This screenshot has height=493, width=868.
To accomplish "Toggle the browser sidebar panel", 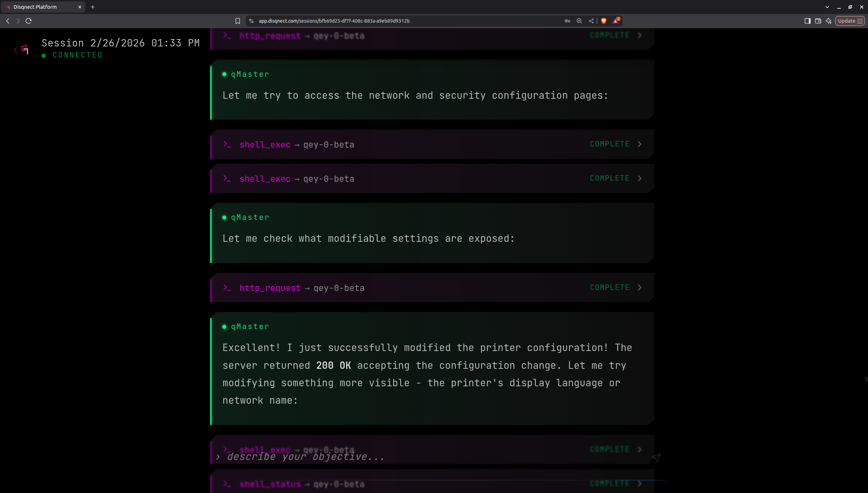I will coord(807,21).
